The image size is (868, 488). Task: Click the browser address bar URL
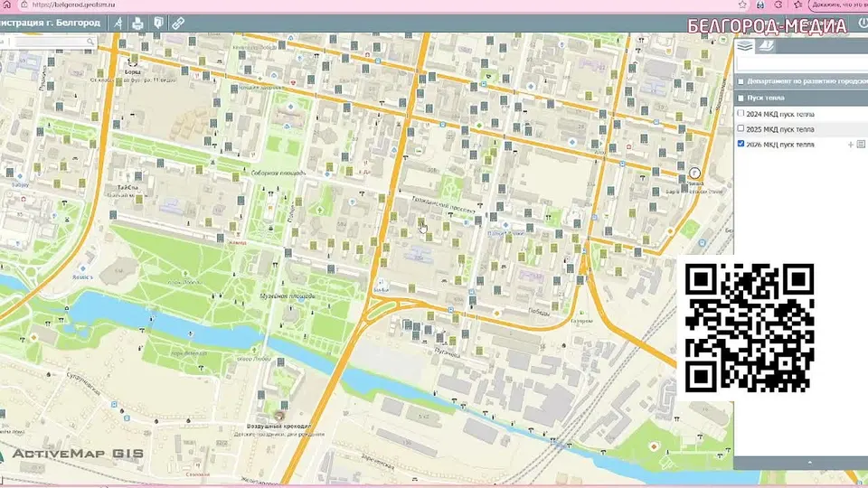(73, 5)
